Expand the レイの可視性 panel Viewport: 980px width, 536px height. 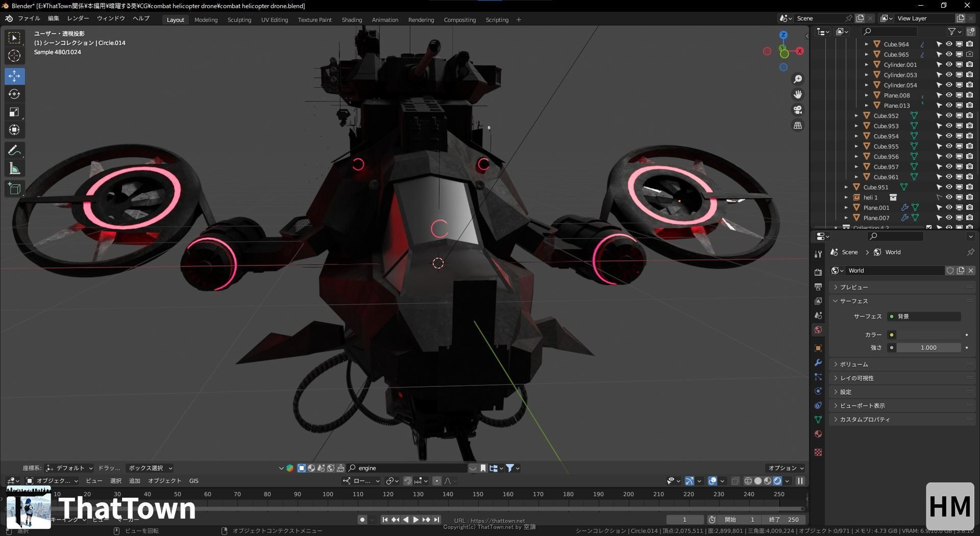pos(902,378)
